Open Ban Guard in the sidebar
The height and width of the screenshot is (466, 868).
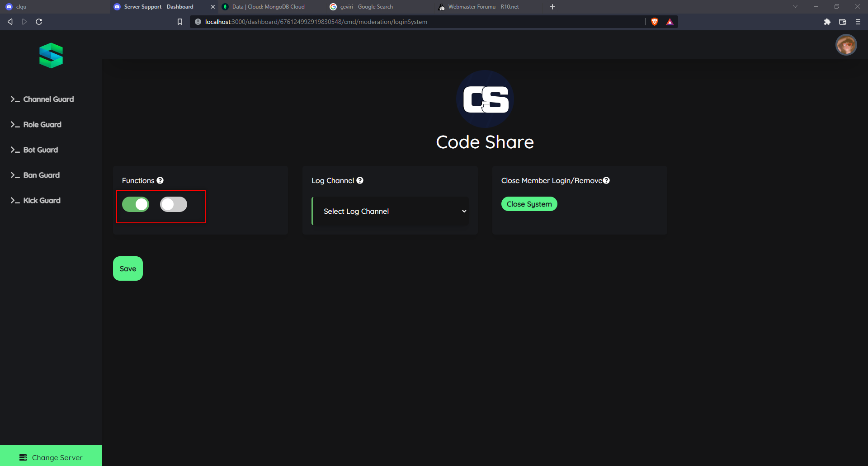(x=35, y=175)
